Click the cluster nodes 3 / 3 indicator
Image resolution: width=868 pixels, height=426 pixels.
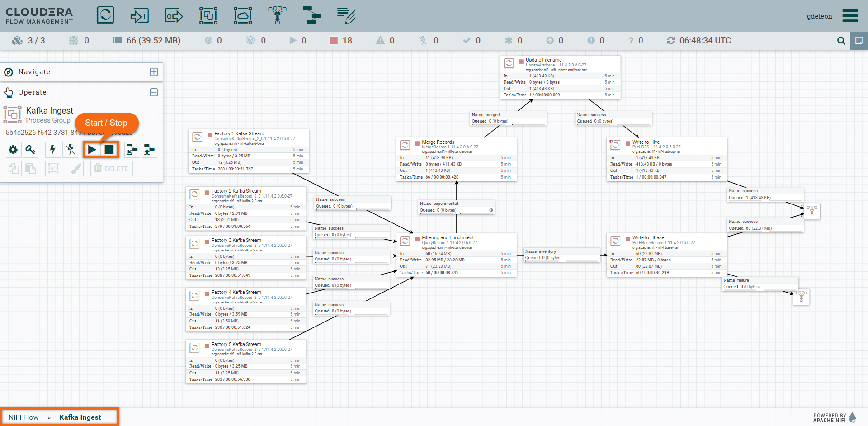pyautogui.click(x=28, y=41)
